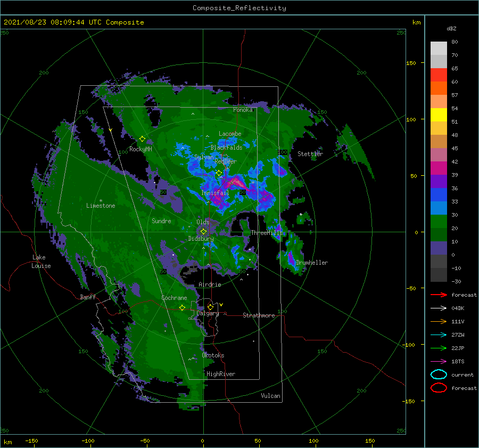
Task: Click the cyan current ellipse symbol
Action: (x=439, y=374)
